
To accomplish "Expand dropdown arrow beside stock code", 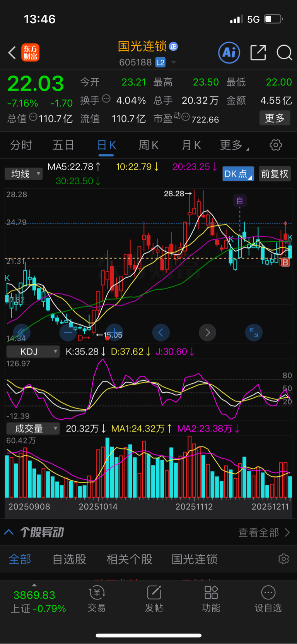I will point(174,62).
